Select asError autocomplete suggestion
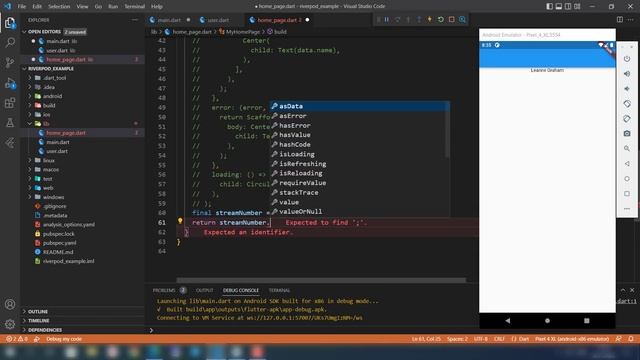This screenshot has width=640, height=360. pyautogui.click(x=359, y=116)
